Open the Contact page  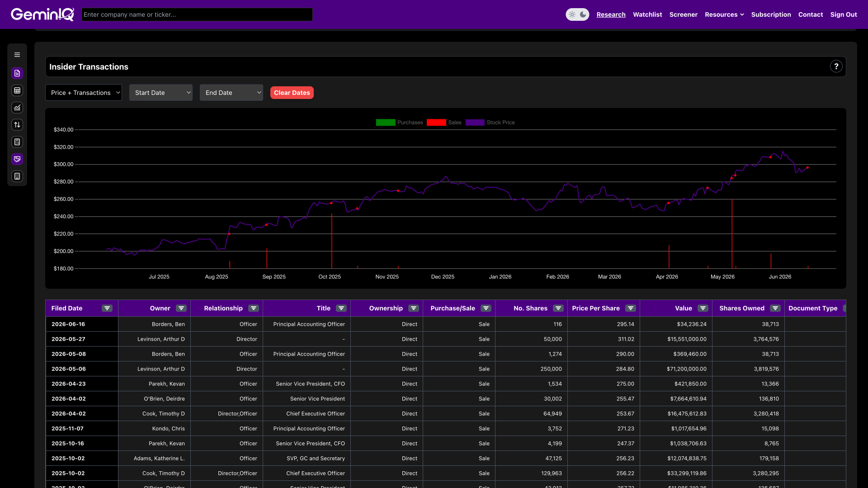tap(811, 14)
